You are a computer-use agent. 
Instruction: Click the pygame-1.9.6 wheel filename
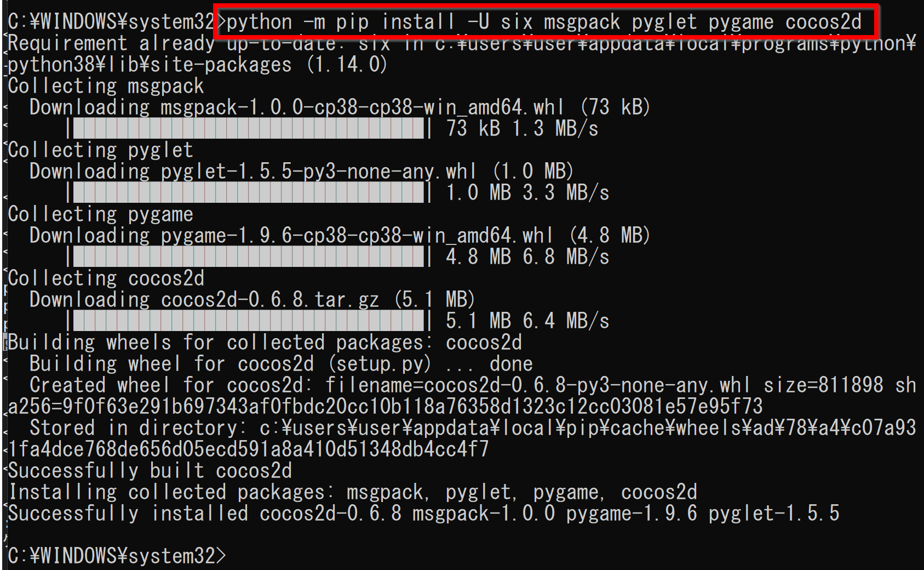tap(357, 236)
